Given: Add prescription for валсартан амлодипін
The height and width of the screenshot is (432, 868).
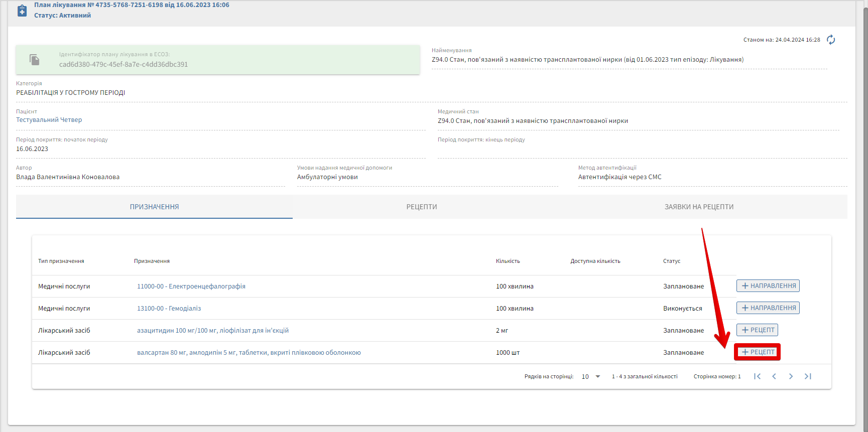Looking at the screenshot, I should tap(757, 352).
